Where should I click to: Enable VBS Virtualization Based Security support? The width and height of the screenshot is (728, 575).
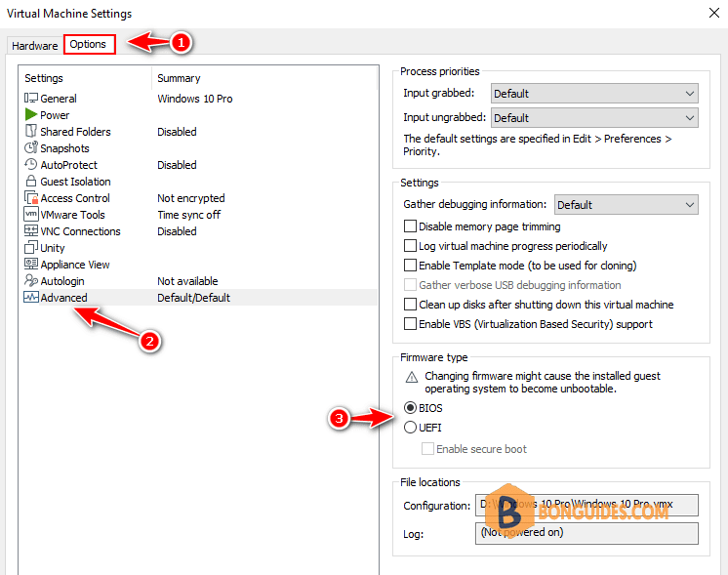(x=410, y=324)
